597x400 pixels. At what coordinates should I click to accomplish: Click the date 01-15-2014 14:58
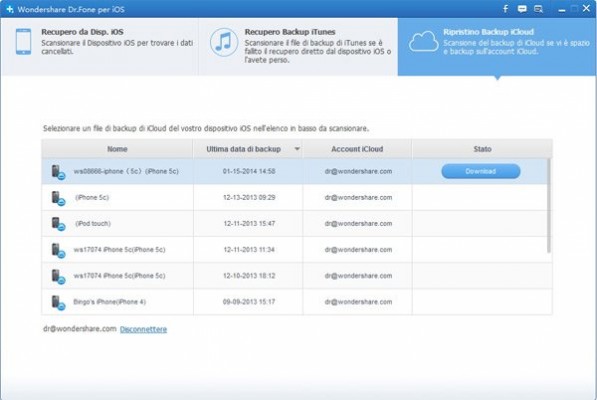[x=249, y=171]
